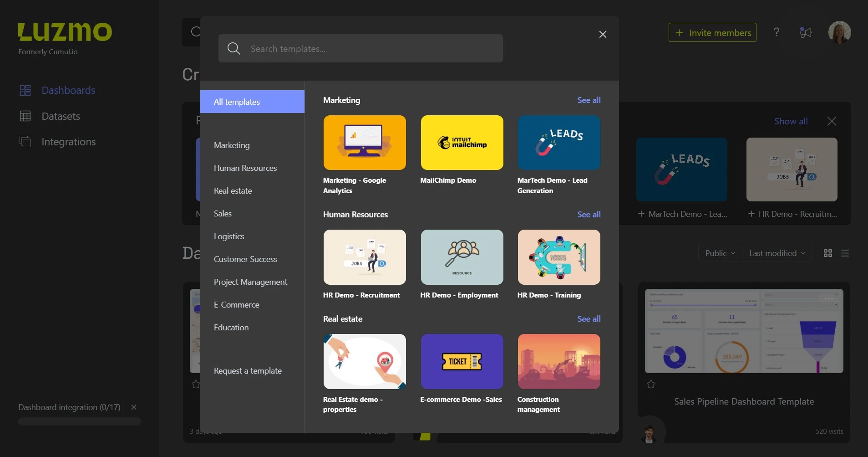The height and width of the screenshot is (457, 868).
Task: Star the dashboard thumbnail on the left
Action: 195,384
